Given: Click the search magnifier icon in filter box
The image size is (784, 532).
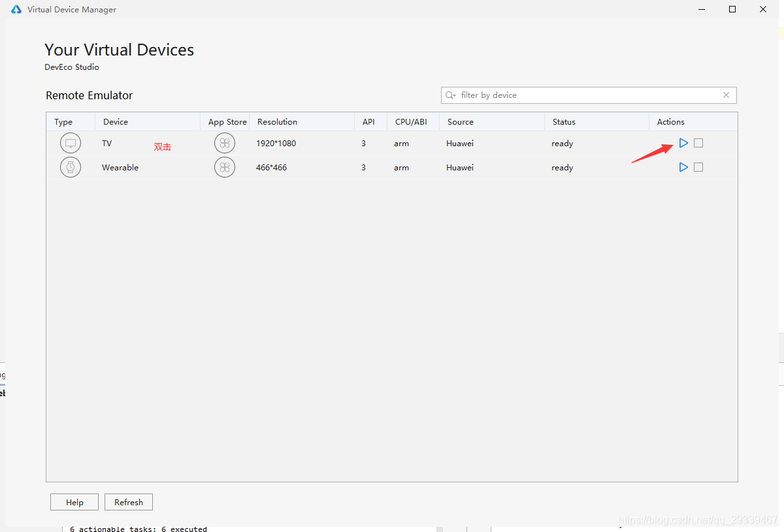Looking at the screenshot, I should [450, 95].
